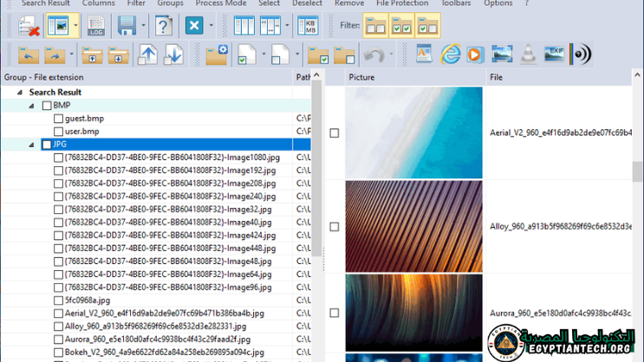
Task: Open the Options menu
Action: pyautogui.click(x=498, y=3)
